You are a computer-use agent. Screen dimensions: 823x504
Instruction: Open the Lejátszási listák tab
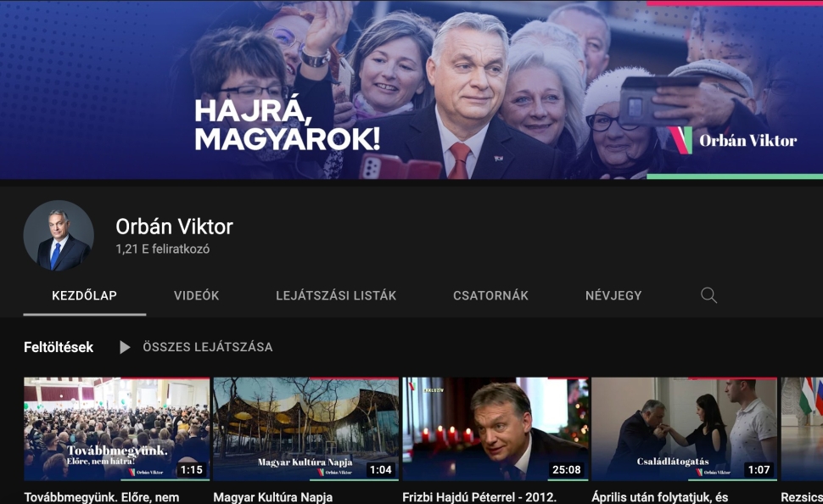pyautogui.click(x=336, y=295)
